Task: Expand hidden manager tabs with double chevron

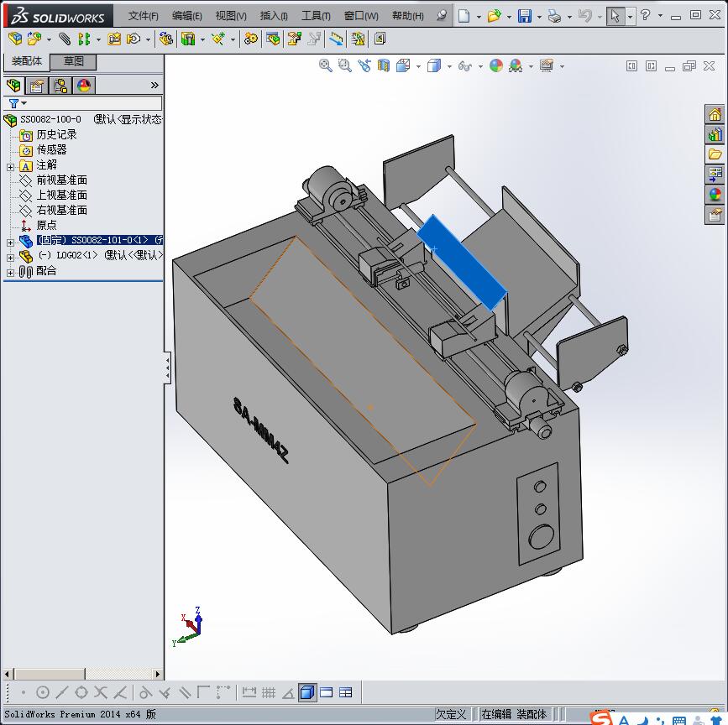Action: 155,86
